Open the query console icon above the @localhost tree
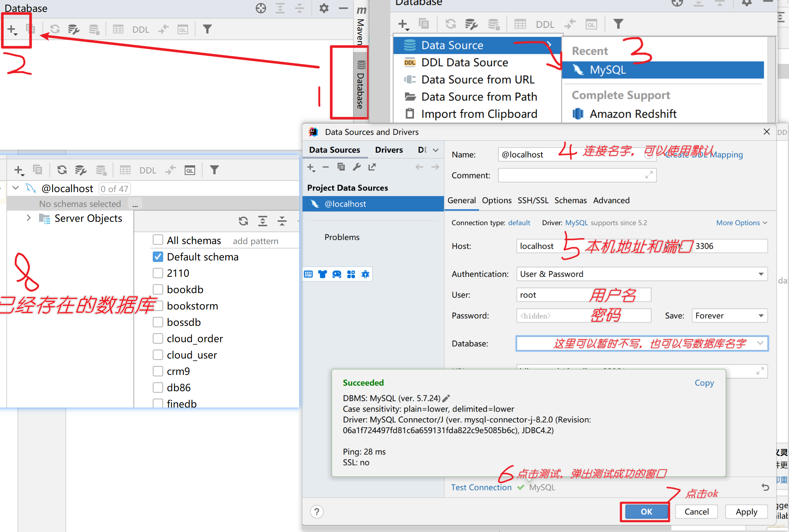This screenshot has height=532, width=789. tap(190, 170)
